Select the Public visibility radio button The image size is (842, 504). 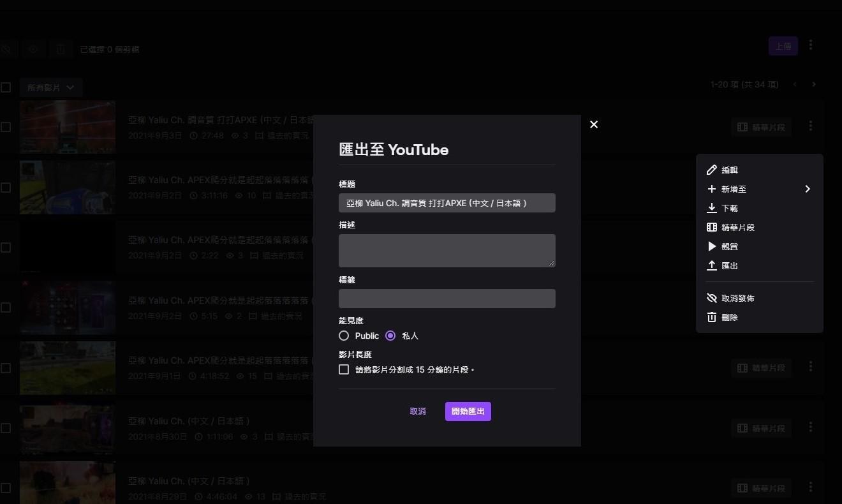pos(344,336)
